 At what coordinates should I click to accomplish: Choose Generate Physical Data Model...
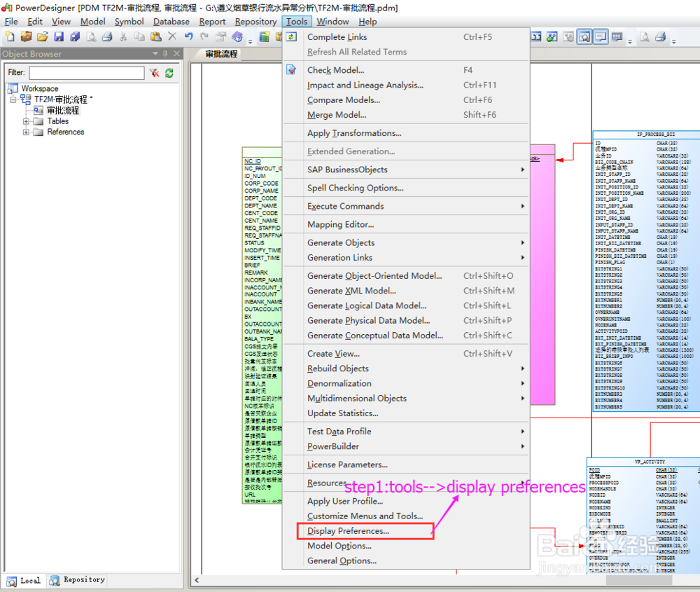(x=406, y=320)
